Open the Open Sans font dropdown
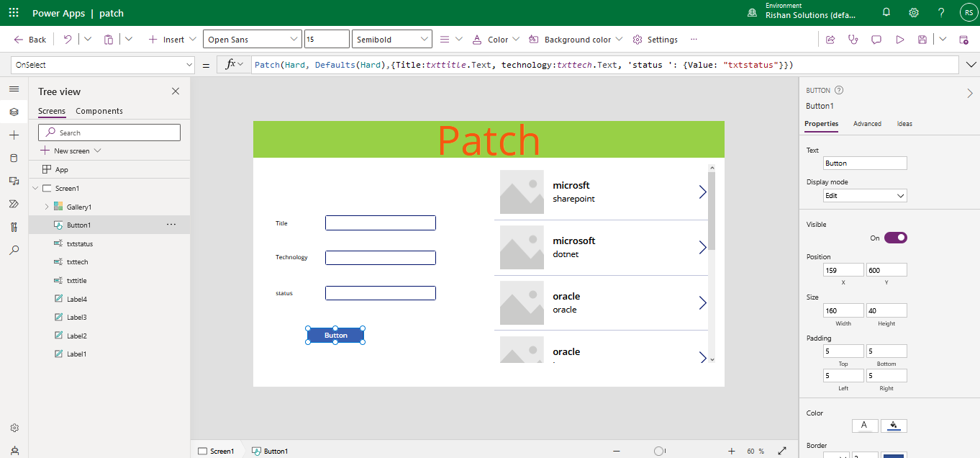This screenshot has height=458, width=980. pos(252,39)
